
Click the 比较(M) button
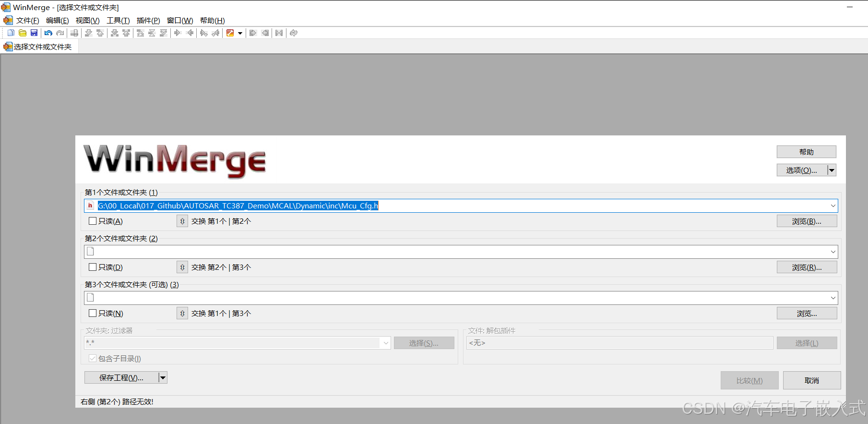pos(749,380)
